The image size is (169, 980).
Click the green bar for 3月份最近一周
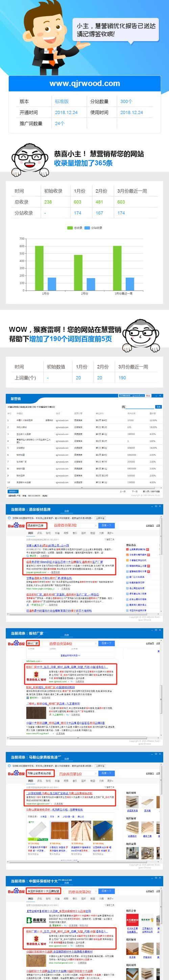tap(117, 268)
